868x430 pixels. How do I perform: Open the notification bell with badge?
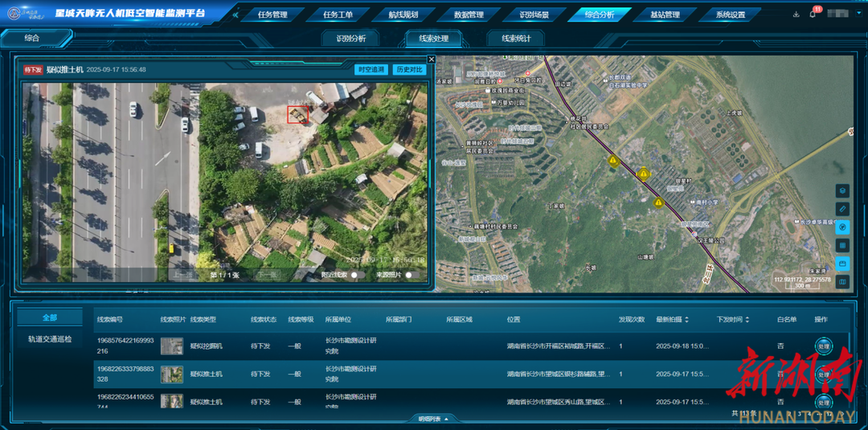813,14
